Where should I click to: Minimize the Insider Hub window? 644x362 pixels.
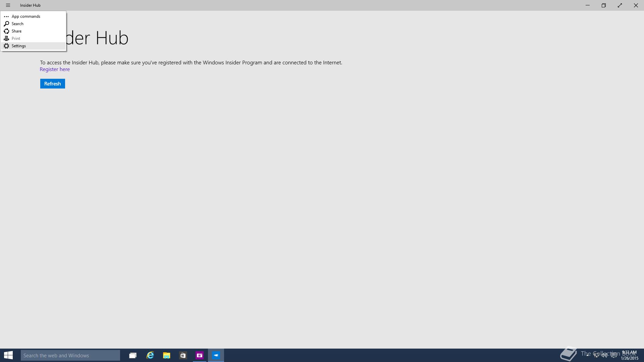pos(588,5)
